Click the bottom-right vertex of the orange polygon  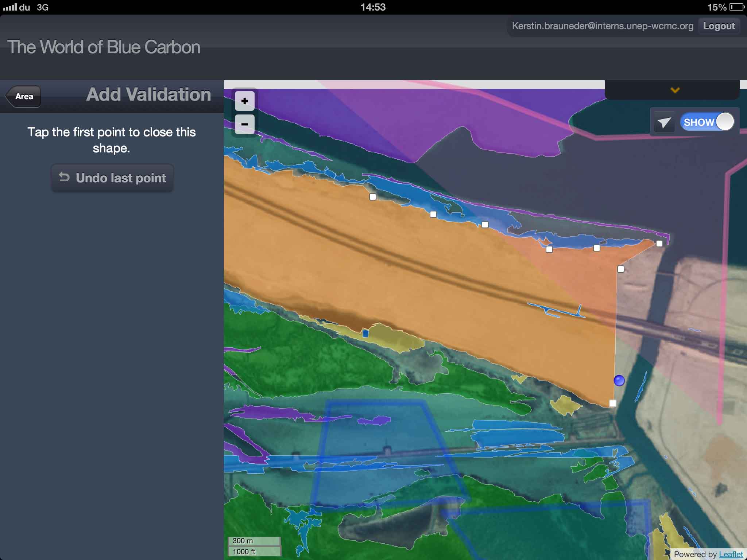(x=613, y=403)
